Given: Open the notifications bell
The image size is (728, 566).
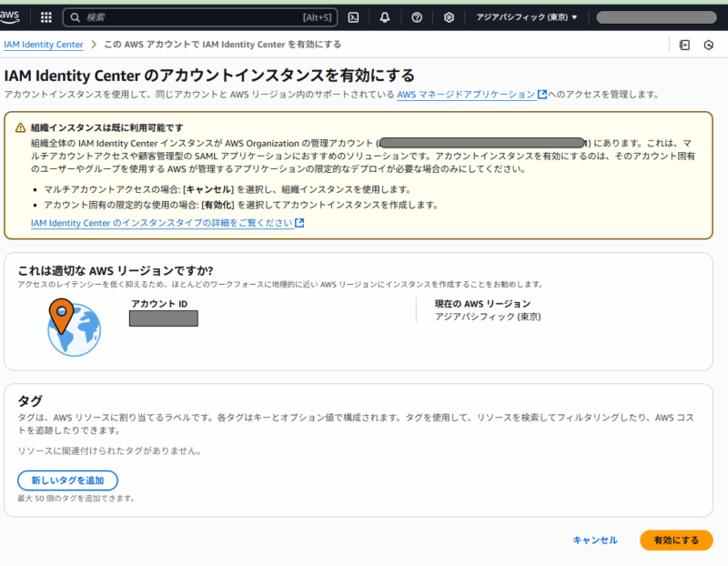Looking at the screenshot, I should pyautogui.click(x=385, y=17).
